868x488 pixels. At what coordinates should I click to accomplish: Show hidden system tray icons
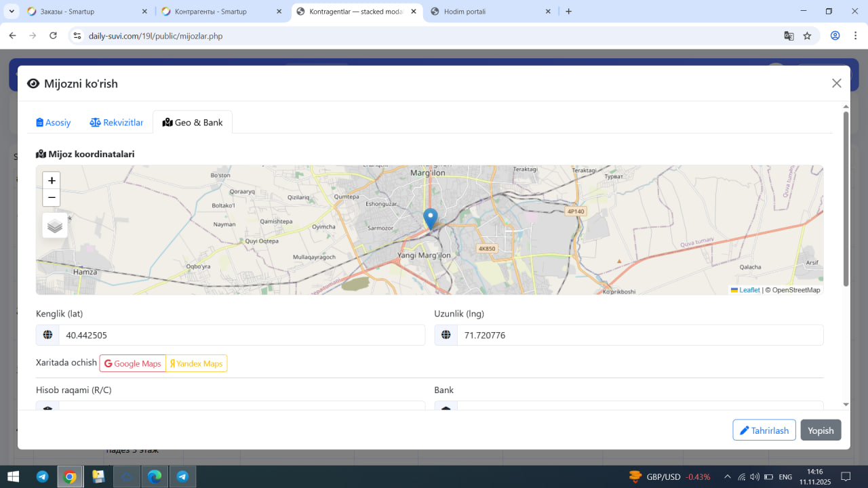coord(728,476)
